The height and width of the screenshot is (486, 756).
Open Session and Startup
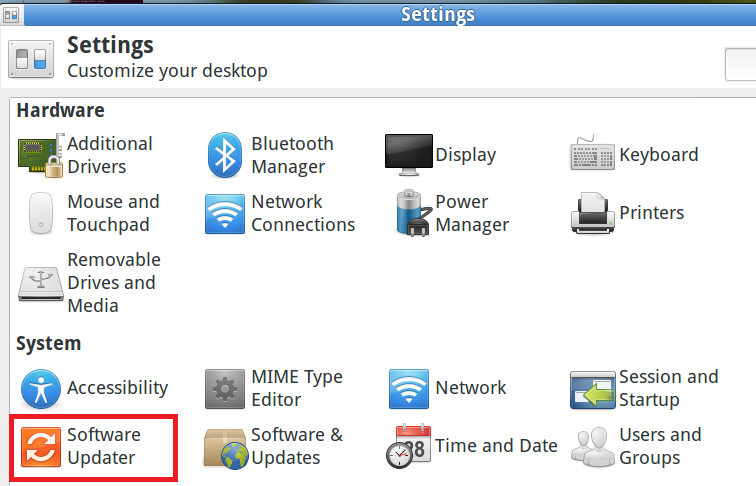tap(644, 388)
